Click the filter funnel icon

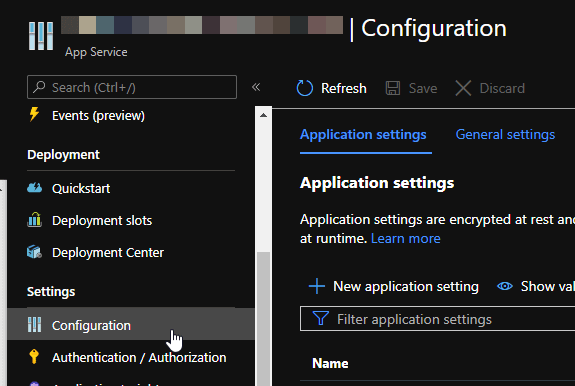pos(321,318)
